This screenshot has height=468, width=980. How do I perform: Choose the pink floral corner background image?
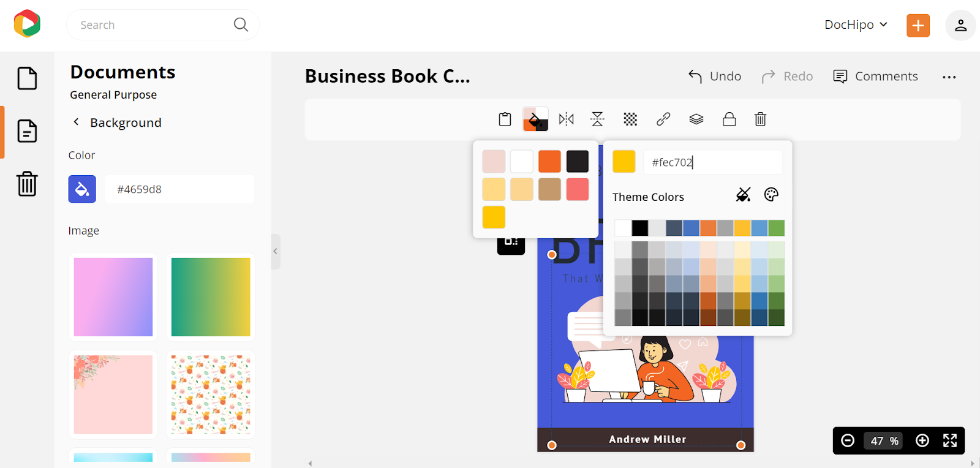pos(113,394)
